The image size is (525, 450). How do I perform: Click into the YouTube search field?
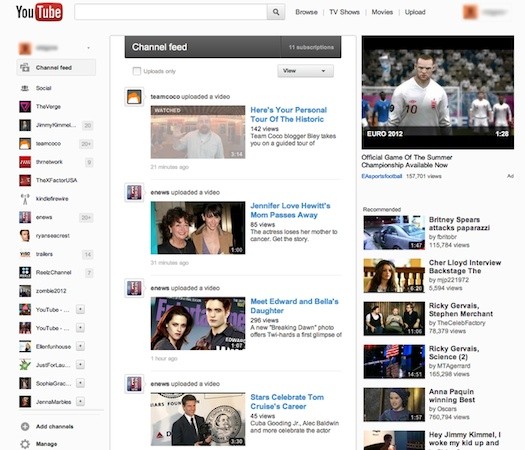click(171, 12)
